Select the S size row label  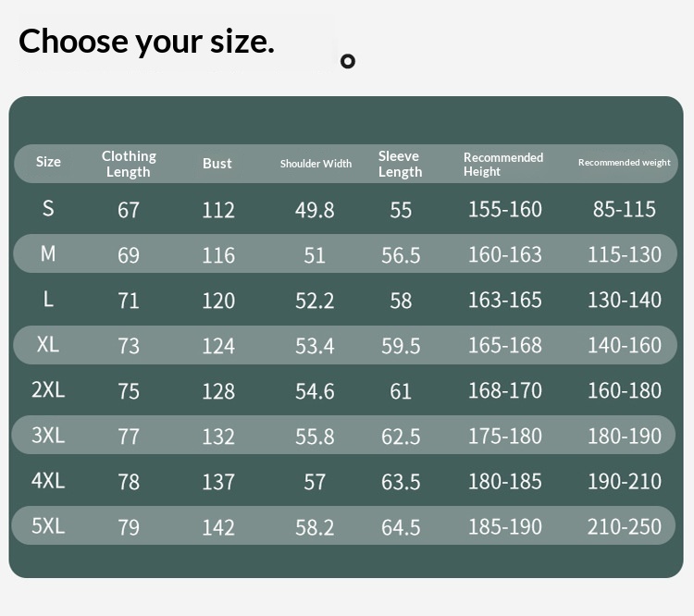click(x=48, y=208)
